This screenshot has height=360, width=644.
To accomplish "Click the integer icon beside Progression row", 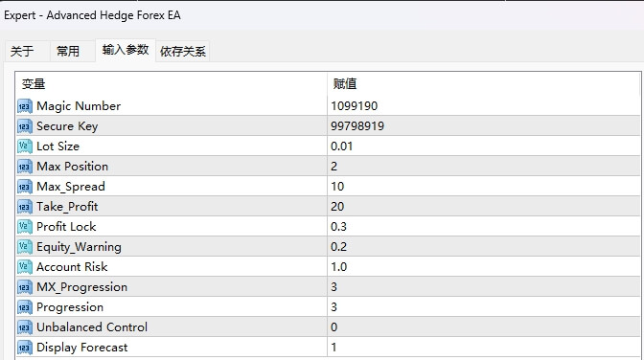I will pyautogui.click(x=25, y=307).
